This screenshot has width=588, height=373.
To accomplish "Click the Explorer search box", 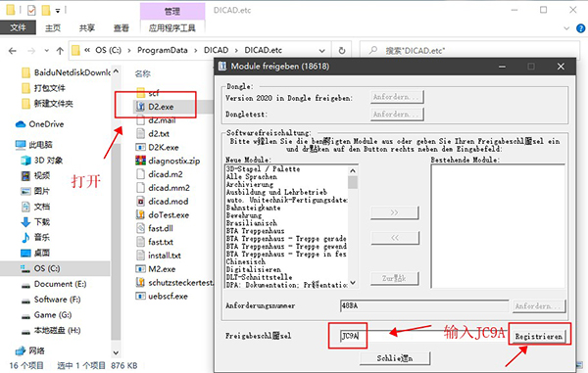I will tap(468, 51).
